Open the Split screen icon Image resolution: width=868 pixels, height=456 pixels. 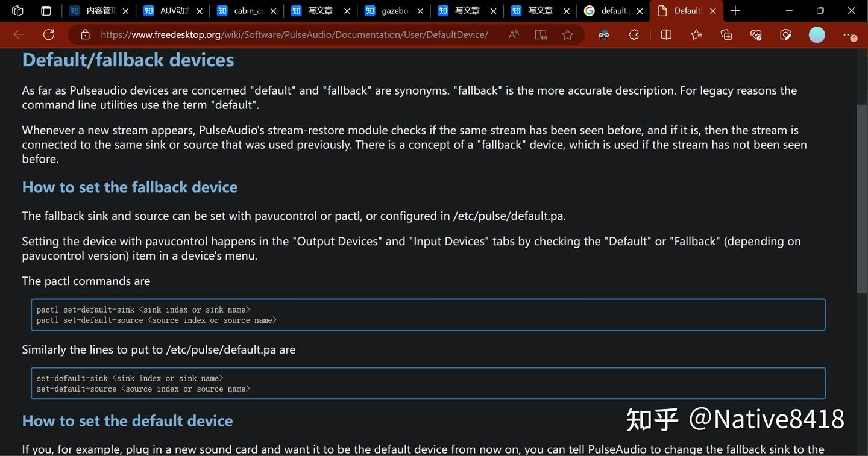click(666, 34)
